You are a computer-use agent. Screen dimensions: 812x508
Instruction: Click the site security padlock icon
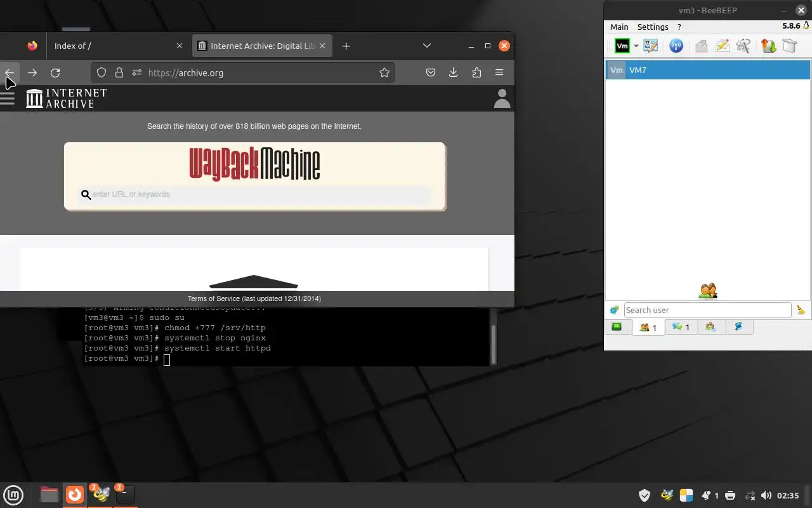click(x=119, y=72)
